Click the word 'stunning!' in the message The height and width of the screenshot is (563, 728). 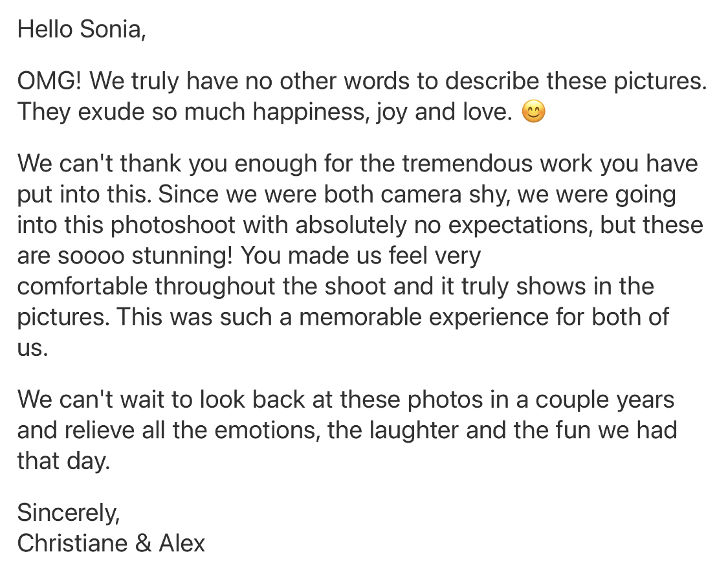[182, 256]
